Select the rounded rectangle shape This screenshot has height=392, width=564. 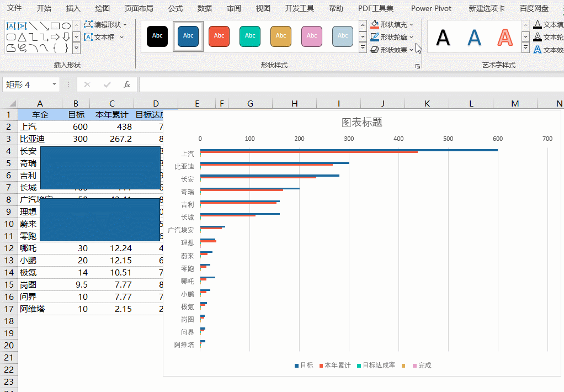click(x=11, y=37)
